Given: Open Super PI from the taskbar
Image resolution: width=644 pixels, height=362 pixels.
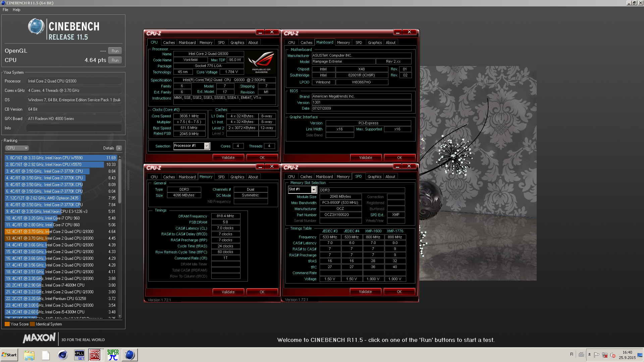Looking at the screenshot, I should coord(113,355).
